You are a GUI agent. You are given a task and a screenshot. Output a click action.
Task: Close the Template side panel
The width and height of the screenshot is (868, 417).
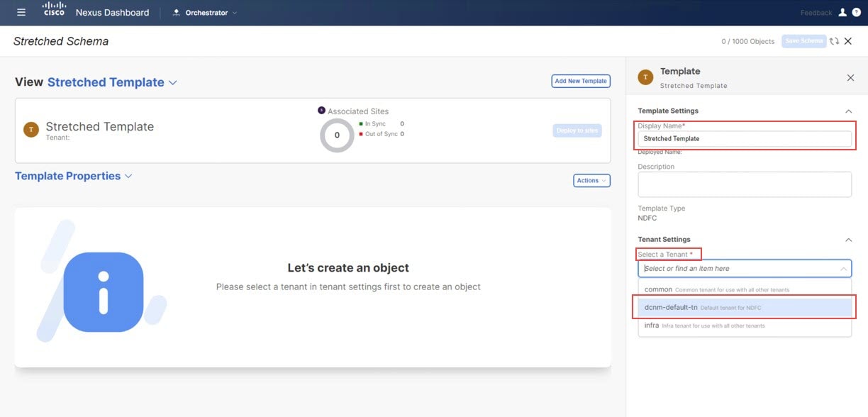(851, 77)
